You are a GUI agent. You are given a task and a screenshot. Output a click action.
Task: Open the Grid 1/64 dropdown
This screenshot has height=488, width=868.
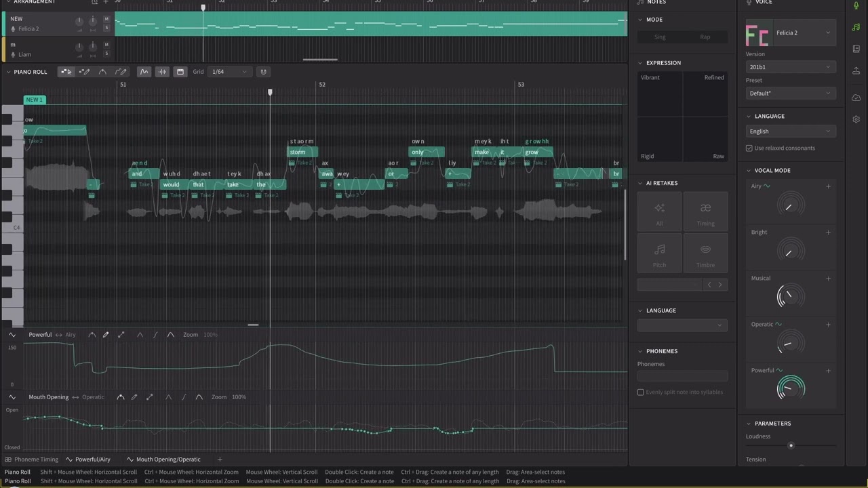click(x=229, y=72)
